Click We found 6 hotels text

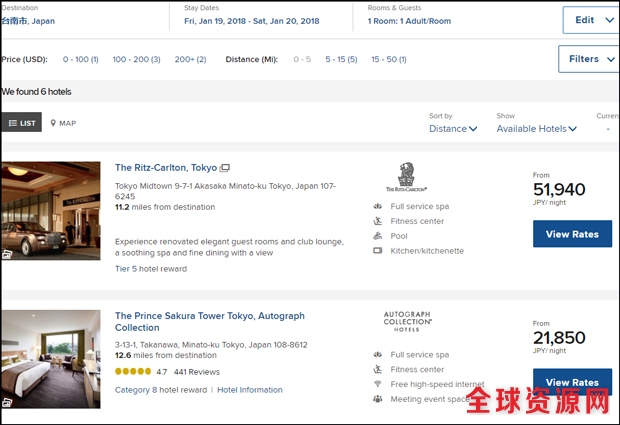(36, 92)
